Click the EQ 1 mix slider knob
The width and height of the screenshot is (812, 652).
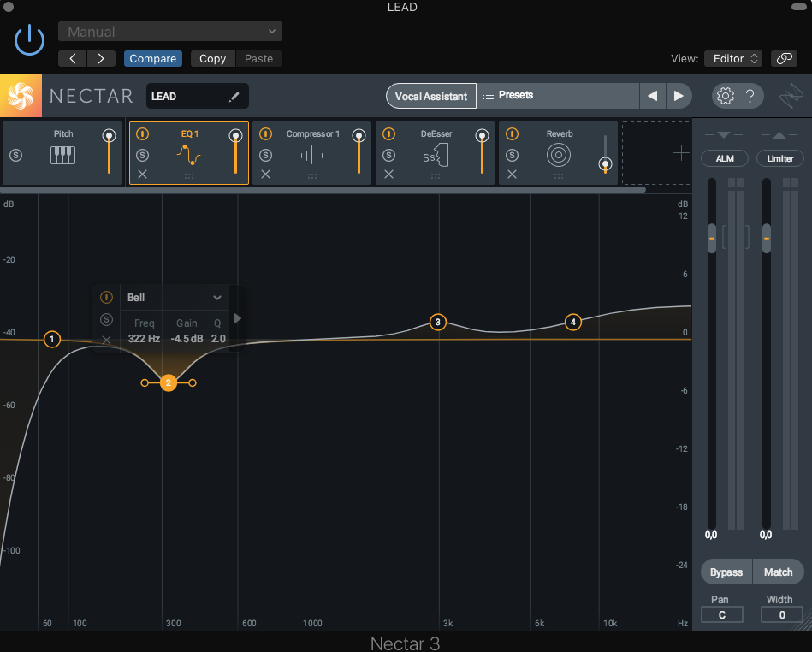tap(235, 136)
